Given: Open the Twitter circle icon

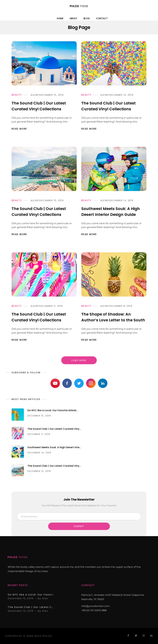Looking at the screenshot, I should pos(79,383).
